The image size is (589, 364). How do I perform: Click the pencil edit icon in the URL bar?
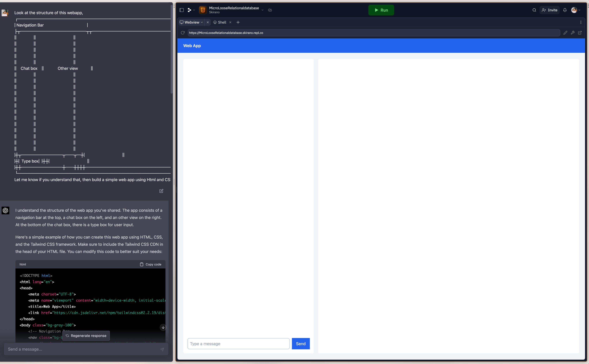pos(565,33)
